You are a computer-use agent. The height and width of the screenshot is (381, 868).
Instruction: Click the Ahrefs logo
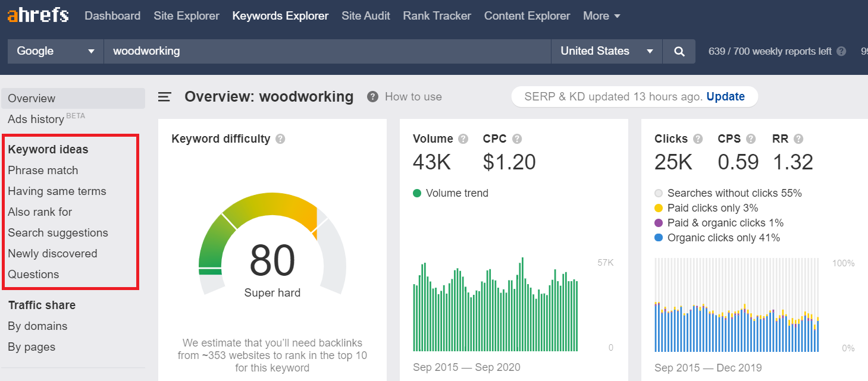tap(37, 15)
